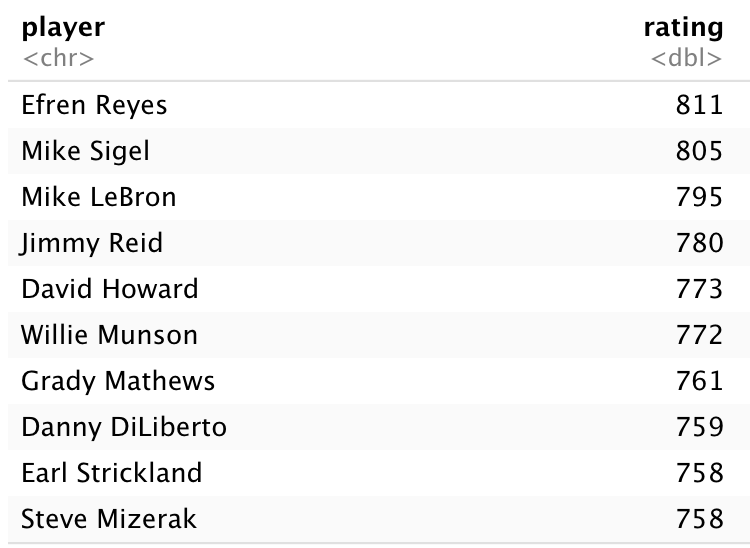Click the rating value 795

click(699, 197)
